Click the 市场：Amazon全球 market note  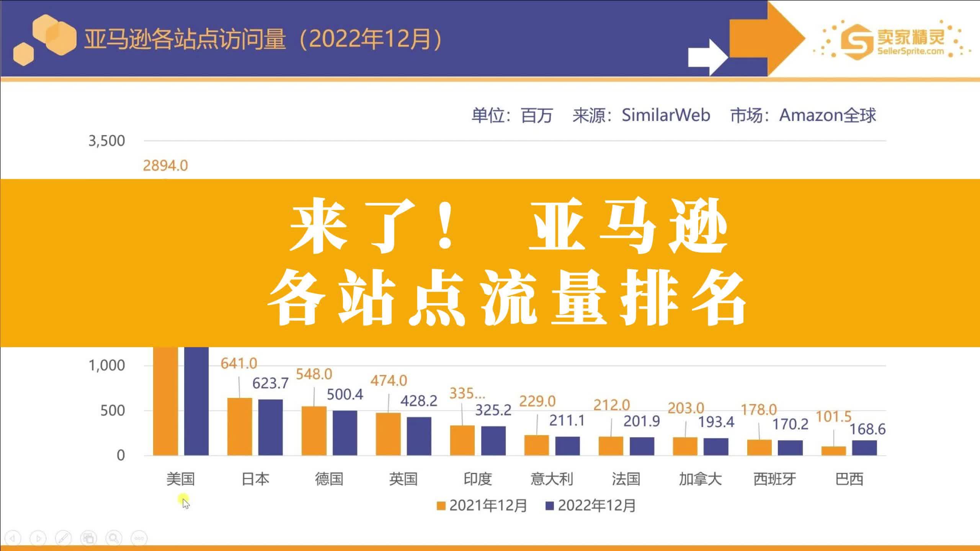(x=803, y=115)
